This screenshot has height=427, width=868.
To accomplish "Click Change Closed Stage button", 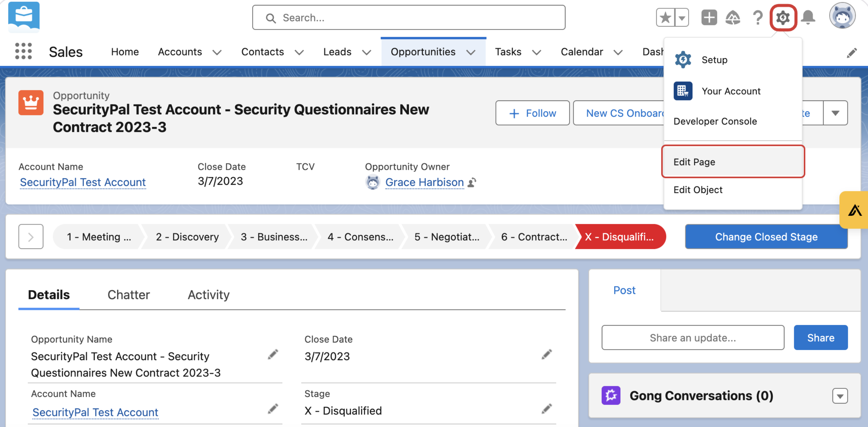I will [766, 237].
